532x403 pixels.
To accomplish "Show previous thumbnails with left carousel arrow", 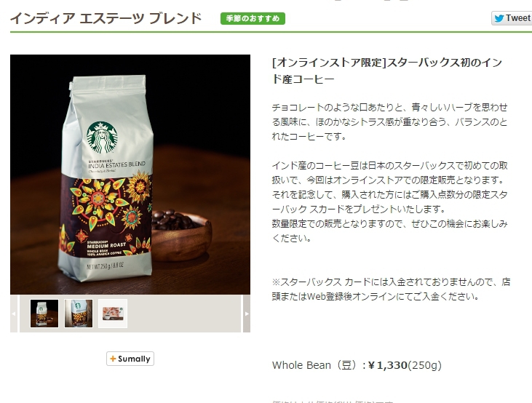I will pyautogui.click(x=14, y=314).
